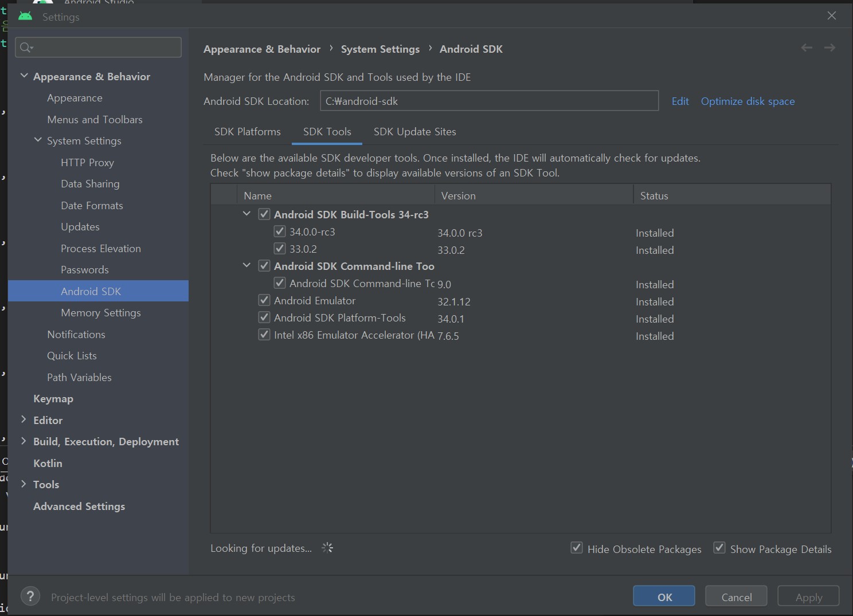Click the Apply button

pyautogui.click(x=809, y=597)
